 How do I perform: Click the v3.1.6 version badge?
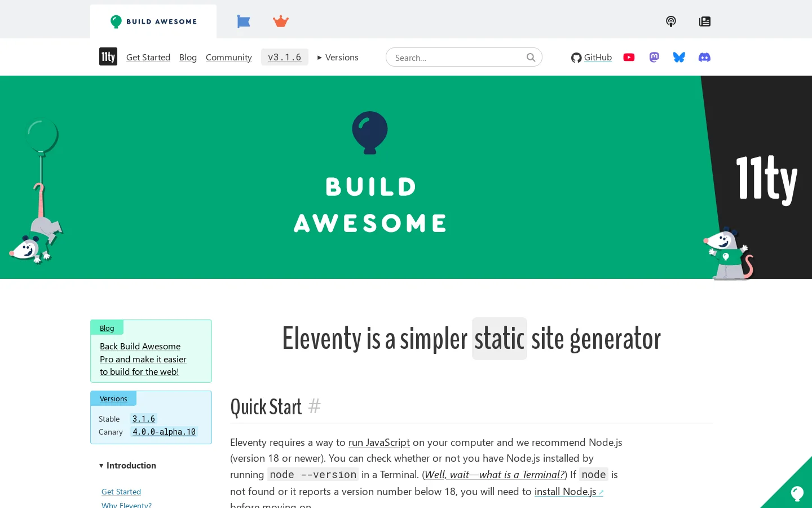pyautogui.click(x=285, y=57)
